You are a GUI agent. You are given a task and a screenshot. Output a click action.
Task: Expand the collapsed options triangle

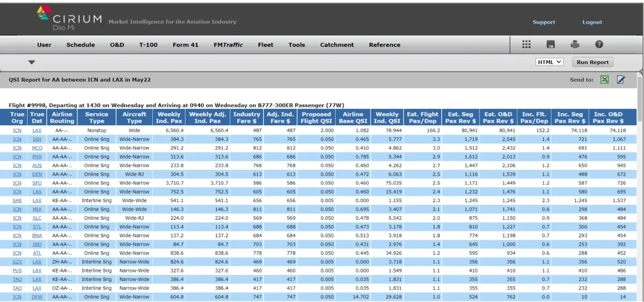tap(32, 62)
